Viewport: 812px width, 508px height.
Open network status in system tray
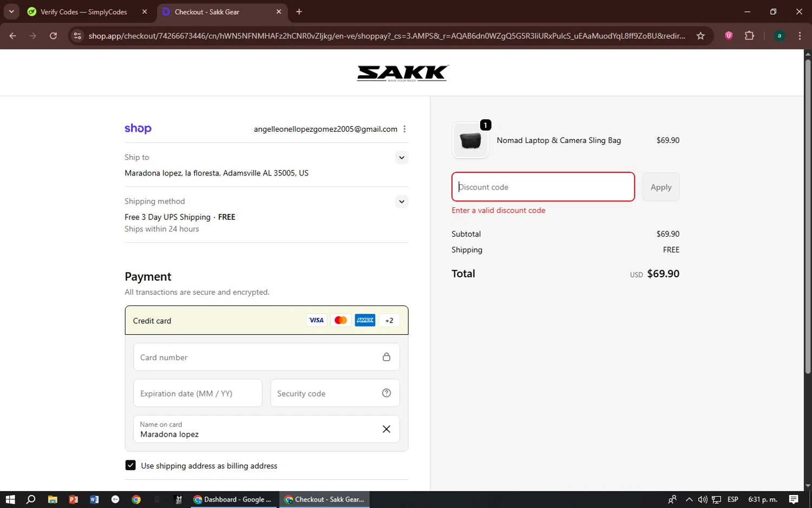click(716, 499)
